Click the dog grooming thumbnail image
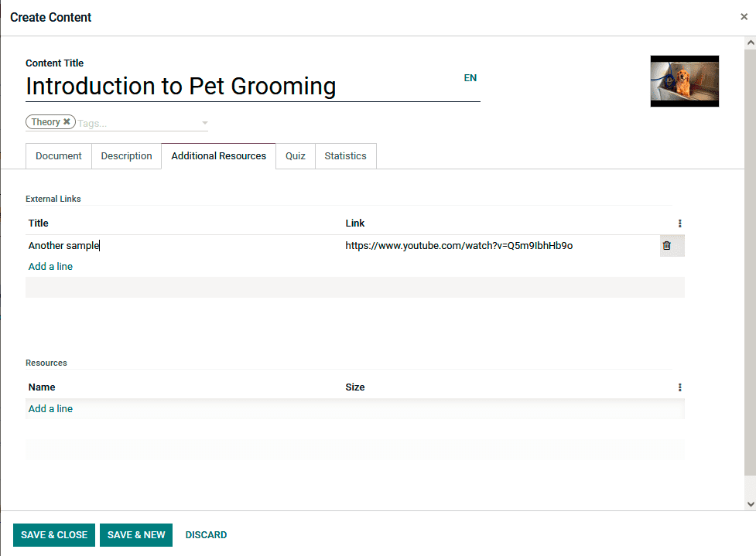 click(685, 81)
